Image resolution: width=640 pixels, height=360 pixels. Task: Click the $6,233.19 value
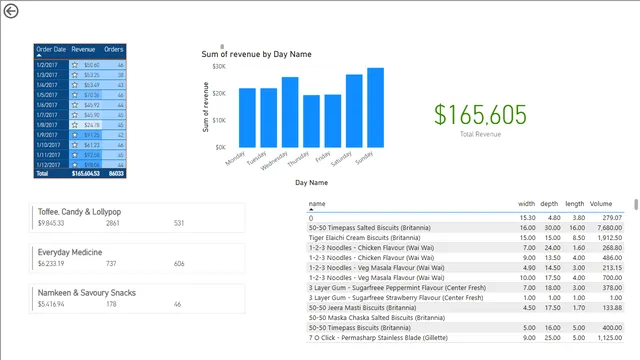tap(51, 264)
